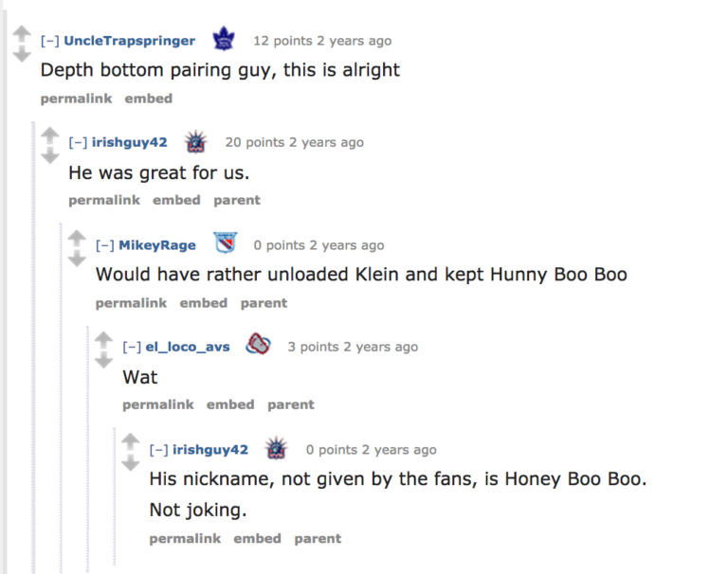Open MikeyRage's user profile
The height and width of the screenshot is (574, 728).
click(x=157, y=245)
